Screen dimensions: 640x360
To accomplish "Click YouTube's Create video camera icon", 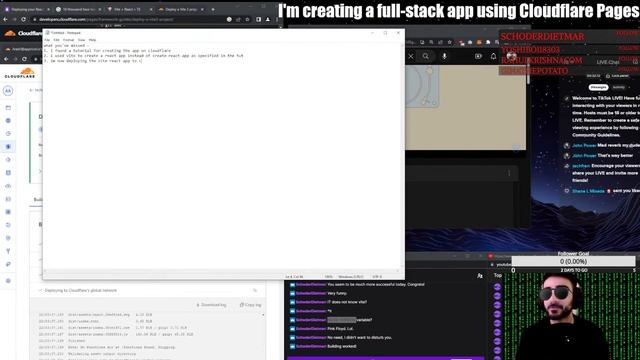I will click(478, 56).
